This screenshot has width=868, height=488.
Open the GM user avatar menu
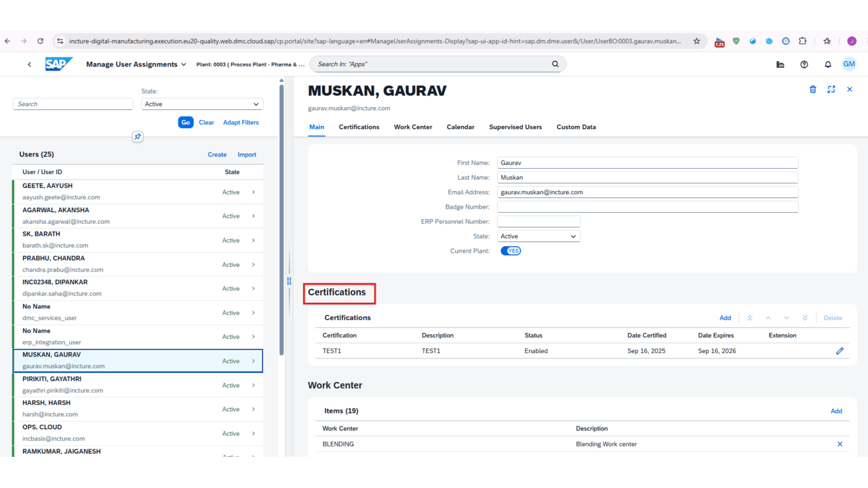click(x=849, y=64)
